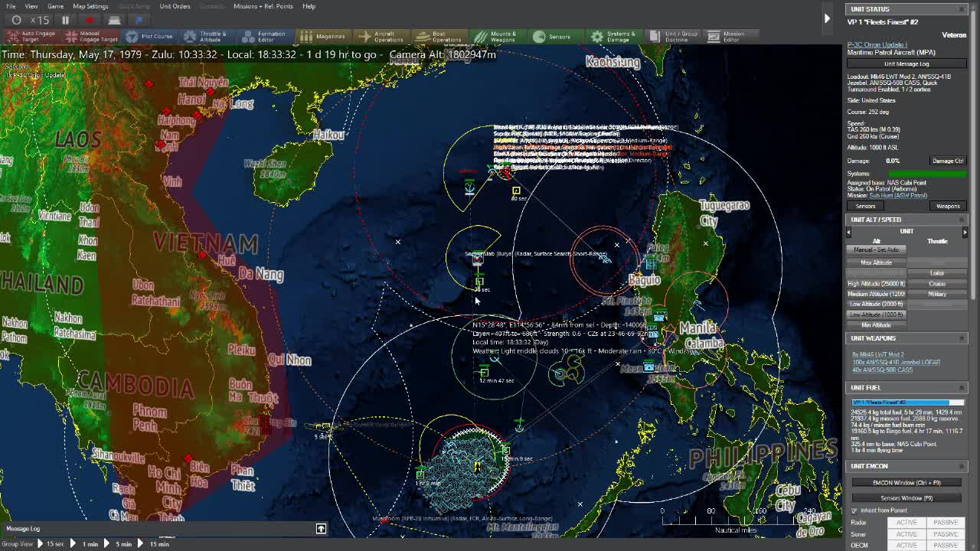Open the Formation Editor

click(x=264, y=36)
